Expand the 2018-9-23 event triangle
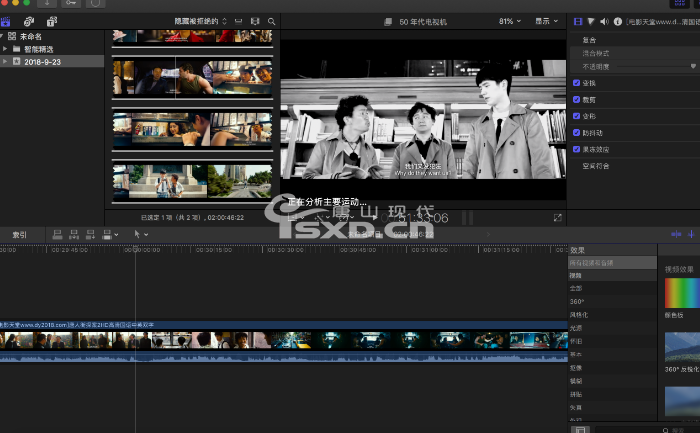The width and height of the screenshot is (700, 433). click(5, 61)
